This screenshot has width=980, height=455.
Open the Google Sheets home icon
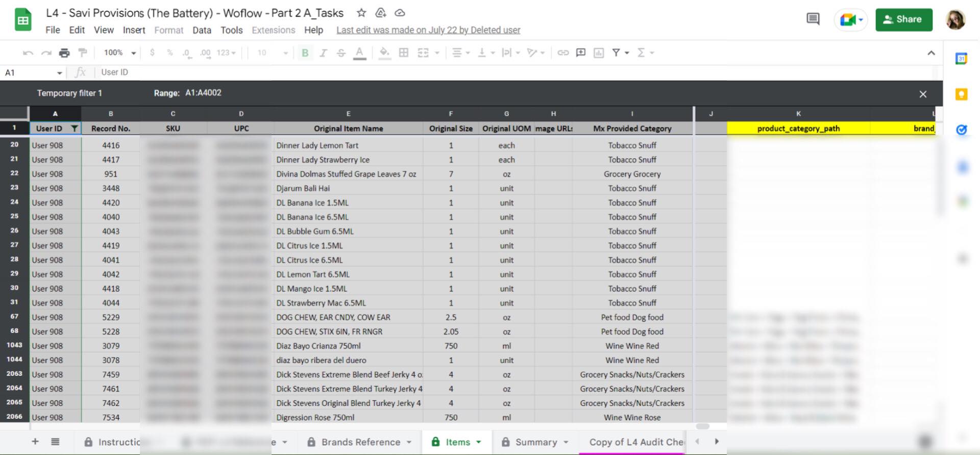coord(23,20)
